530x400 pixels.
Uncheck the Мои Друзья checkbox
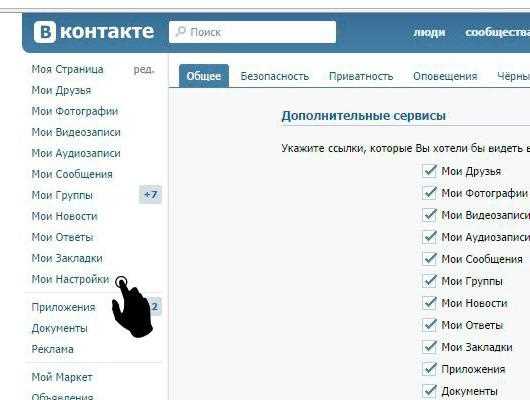(429, 171)
